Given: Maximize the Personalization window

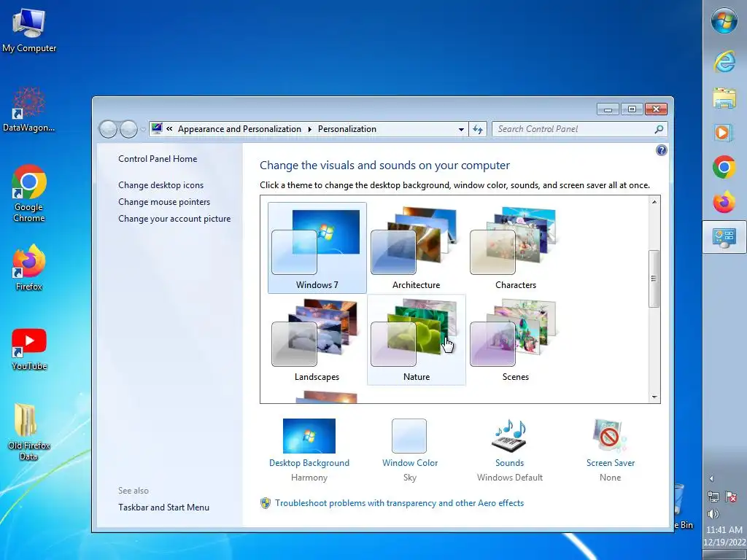Looking at the screenshot, I should (632, 109).
